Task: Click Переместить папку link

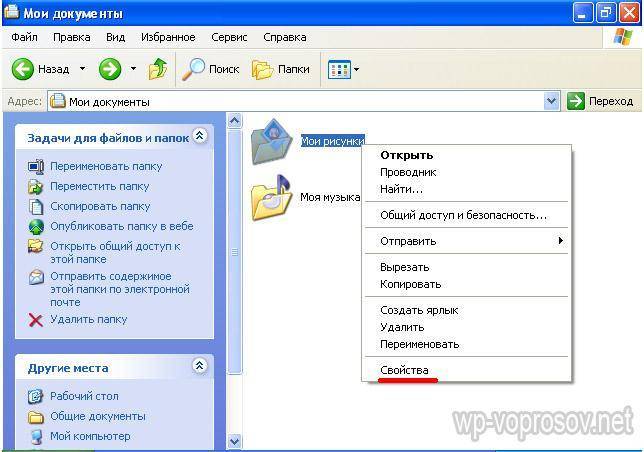Action: point(99,186)
